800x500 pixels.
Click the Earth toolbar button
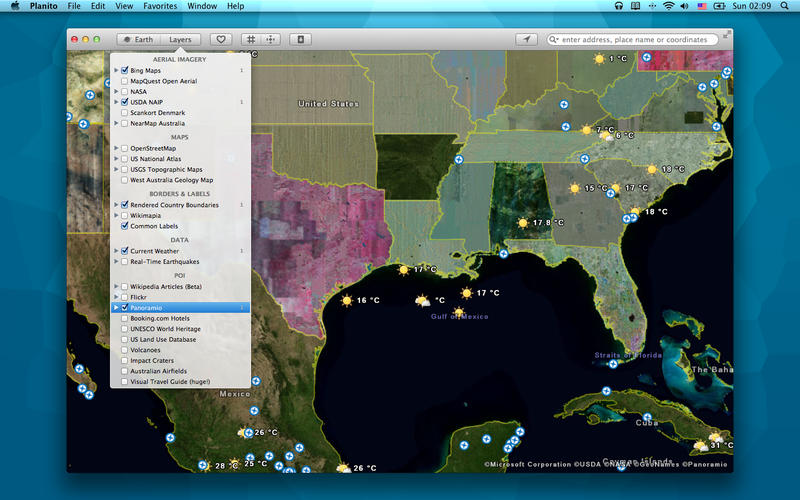139,39
